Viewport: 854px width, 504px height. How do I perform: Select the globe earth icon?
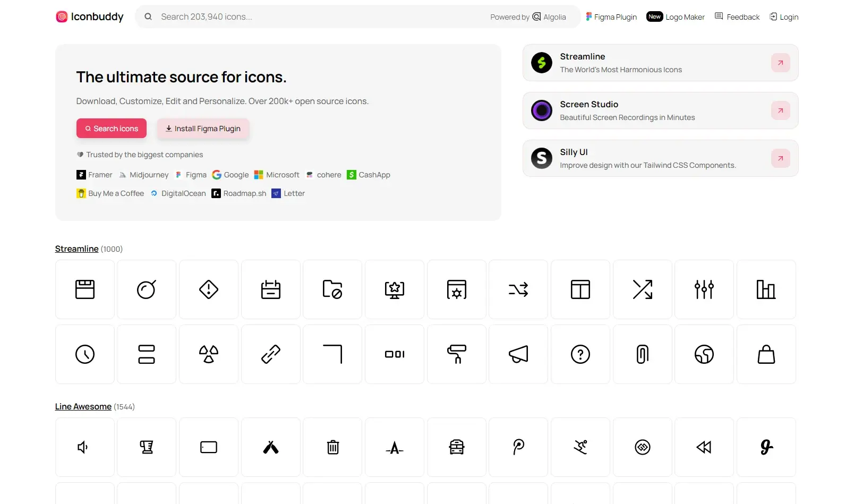[704, 354]
